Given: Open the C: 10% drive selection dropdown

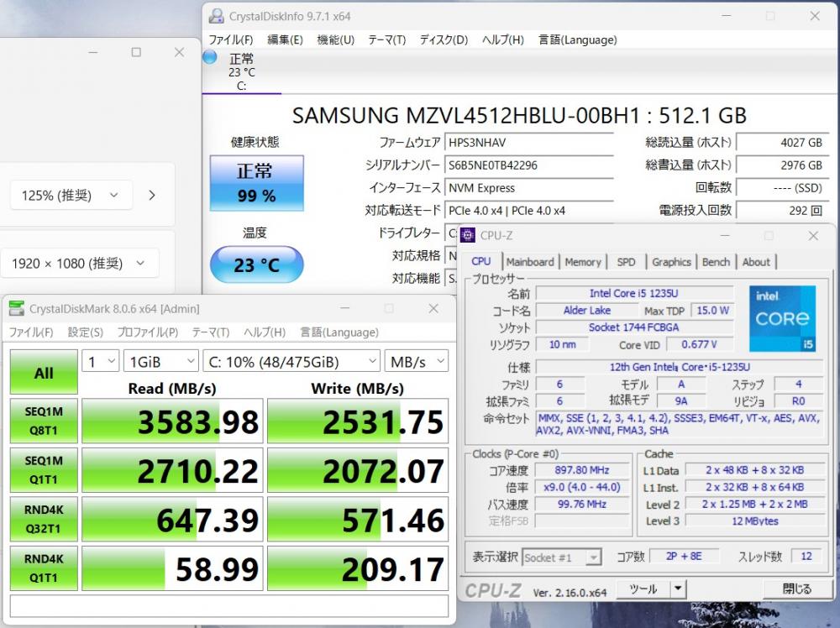Looking at the screenshot, I should (x=291, y=362).
